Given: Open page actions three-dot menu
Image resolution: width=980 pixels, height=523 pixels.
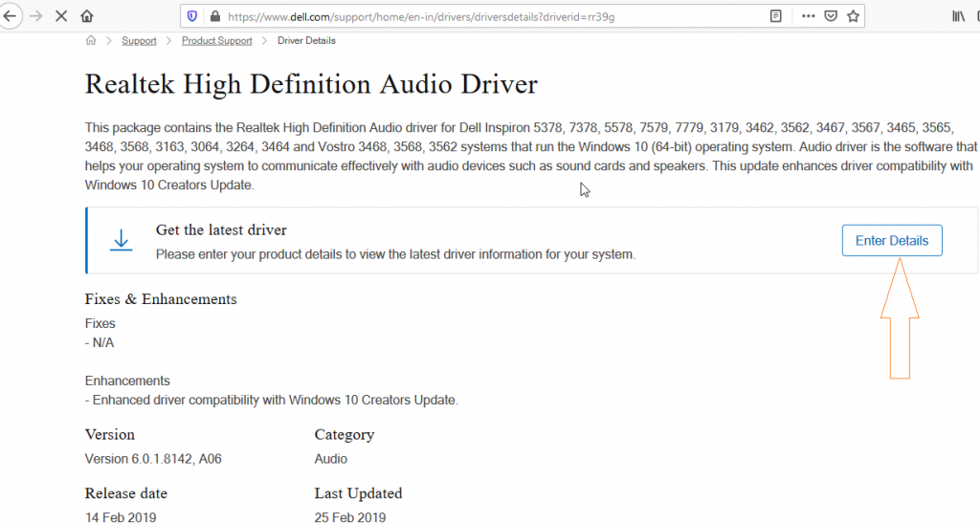Looking at the screenshot, I should [x=808, y=16].
